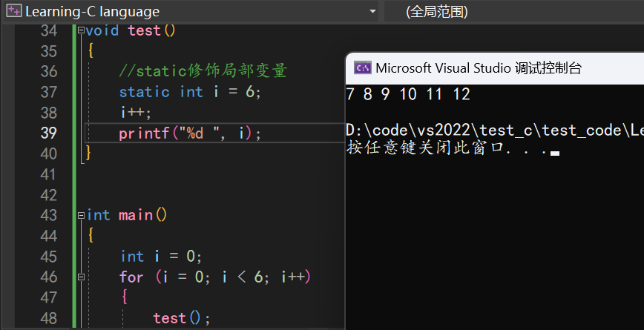This screenshot has height=330, width=644.
Task: Click the printf("%d ", i); statement
Action: [190, 133]
